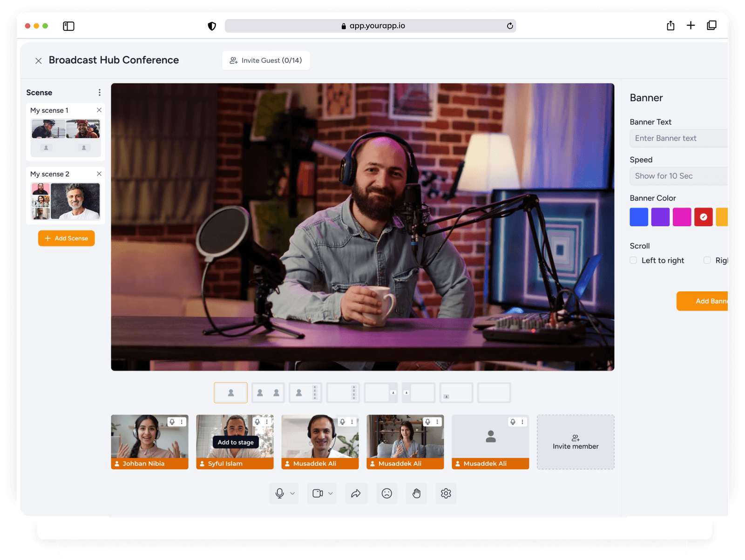This screenshot has width=745, height=560.
Task: Raise hand using the hand icon
Action: [416, 493]
